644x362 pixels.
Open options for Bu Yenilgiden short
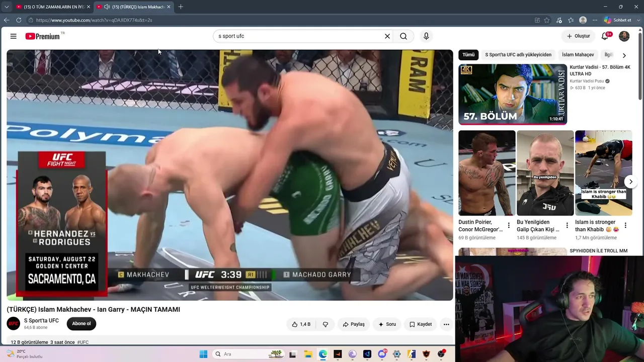(567, 225)
